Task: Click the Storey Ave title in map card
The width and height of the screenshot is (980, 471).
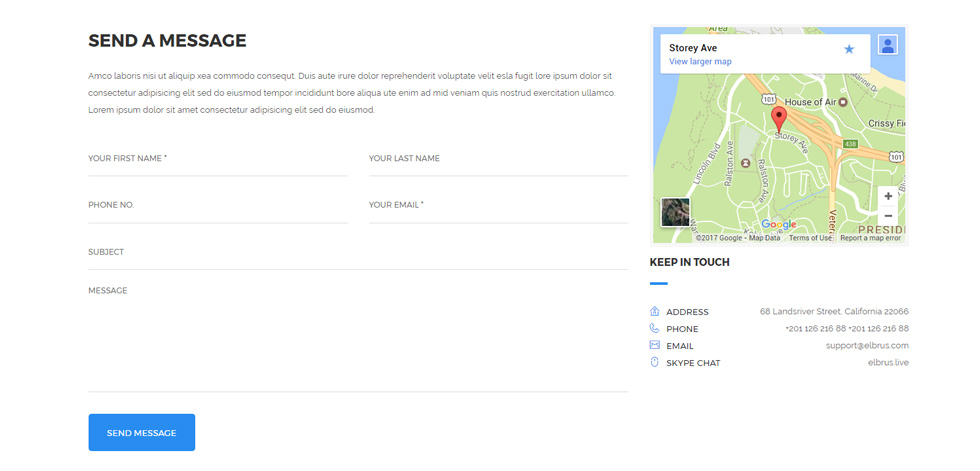Action: (693, 48)
